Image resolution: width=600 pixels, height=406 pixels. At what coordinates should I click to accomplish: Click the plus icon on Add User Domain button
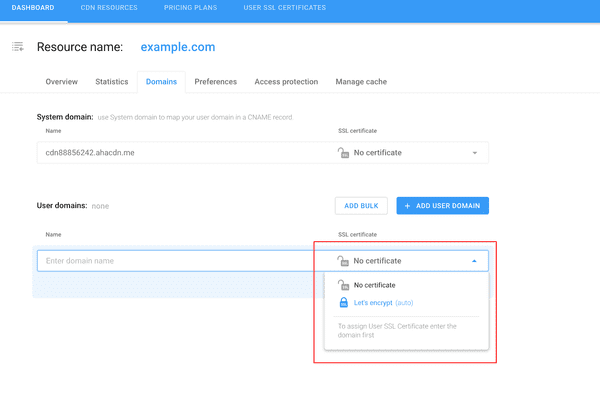tap(407, 206)
